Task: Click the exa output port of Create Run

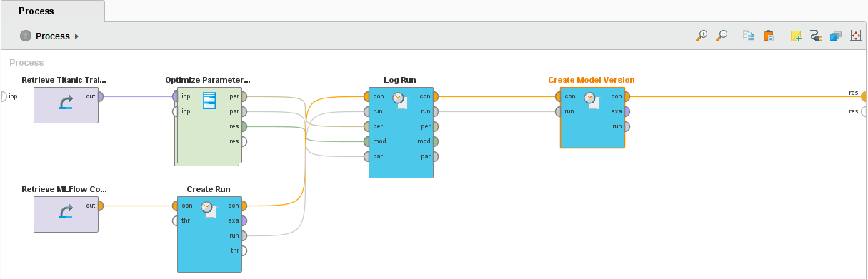Action: pos(244,220)
